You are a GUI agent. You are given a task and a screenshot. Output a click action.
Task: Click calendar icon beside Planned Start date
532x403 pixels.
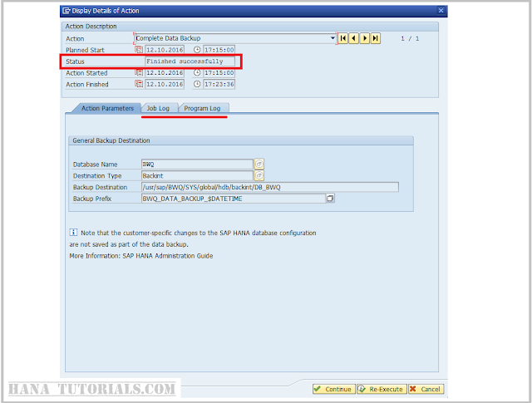(139, 50)
